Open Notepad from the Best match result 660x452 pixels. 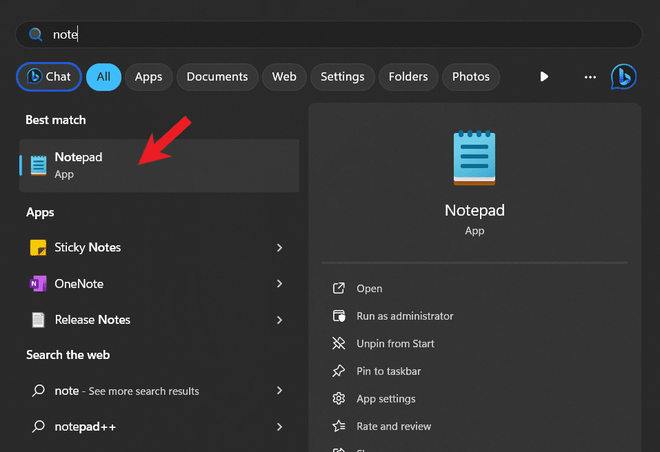click(160, 165)
